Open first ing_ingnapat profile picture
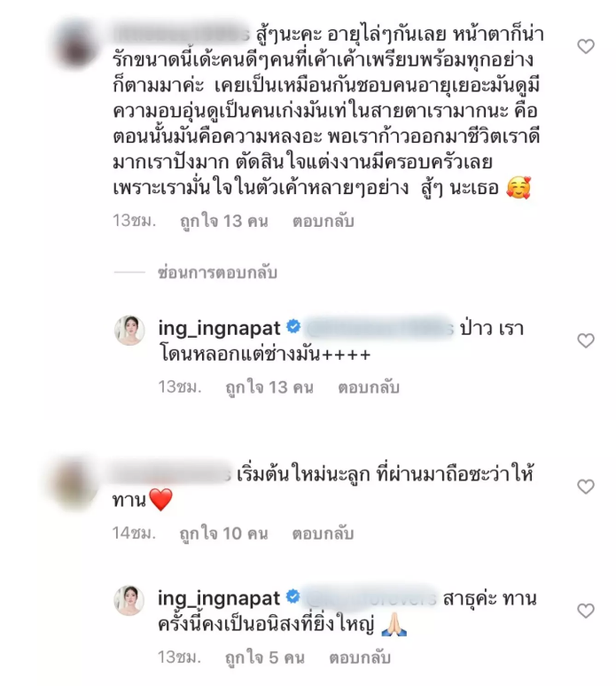Screen dimensions: 616x686 [x=129, y=330]
